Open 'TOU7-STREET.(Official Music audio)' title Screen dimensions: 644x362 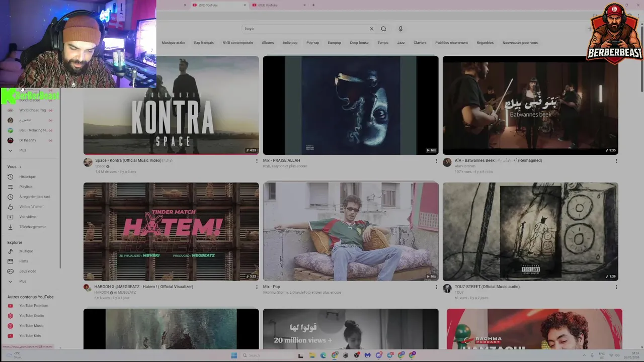[x=487, y=287]
